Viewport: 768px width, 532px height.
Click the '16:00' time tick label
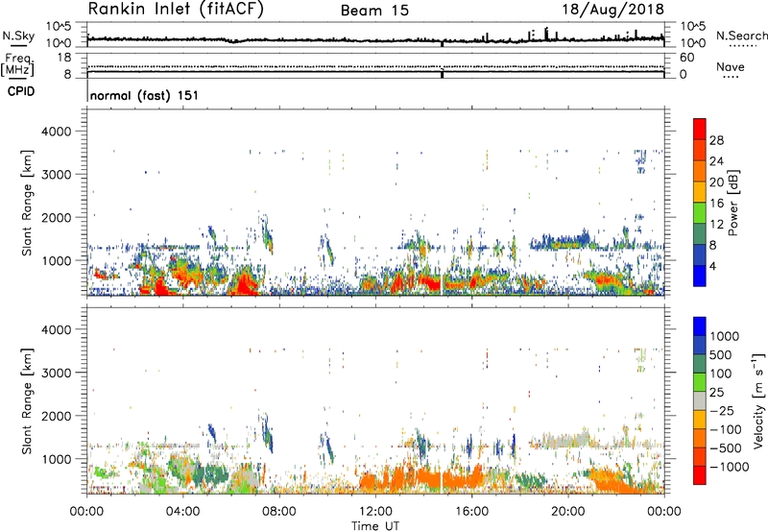pyautogui.click(x=471, y=512)
